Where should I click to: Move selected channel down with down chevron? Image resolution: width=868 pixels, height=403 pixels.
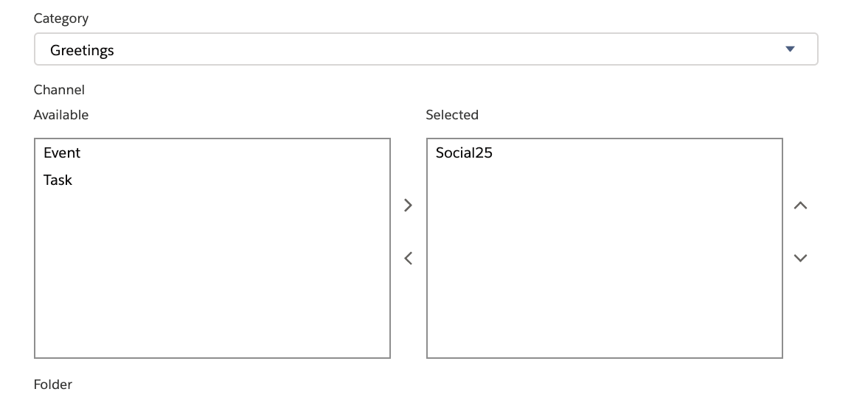click(x=800, y=258)
